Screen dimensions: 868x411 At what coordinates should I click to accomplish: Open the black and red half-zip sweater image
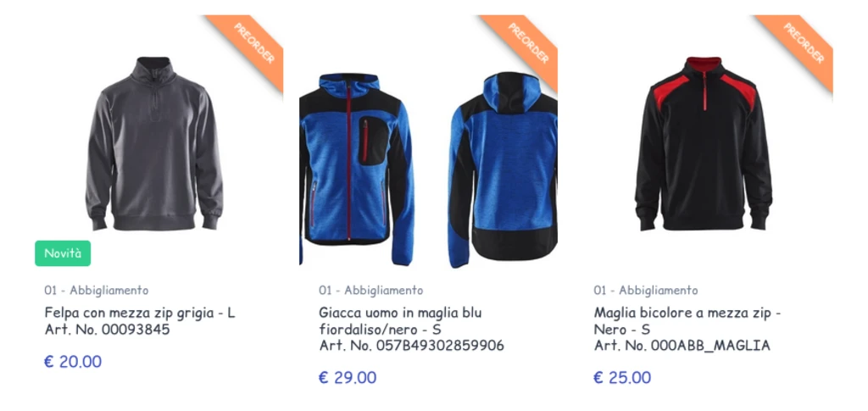[x=704, y=143]
